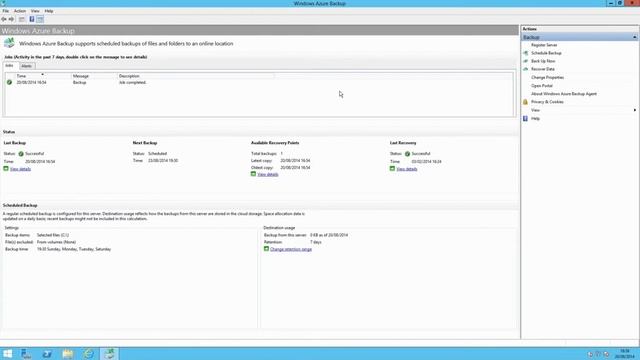Click the Back arrow in the toolbar
The width and height of the screenshot is (640, 360).
(x=4, y=19)
